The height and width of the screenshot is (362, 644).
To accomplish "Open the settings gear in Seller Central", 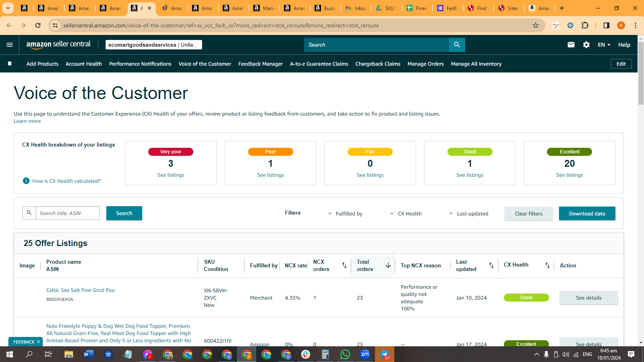I will tap(586, 45).
